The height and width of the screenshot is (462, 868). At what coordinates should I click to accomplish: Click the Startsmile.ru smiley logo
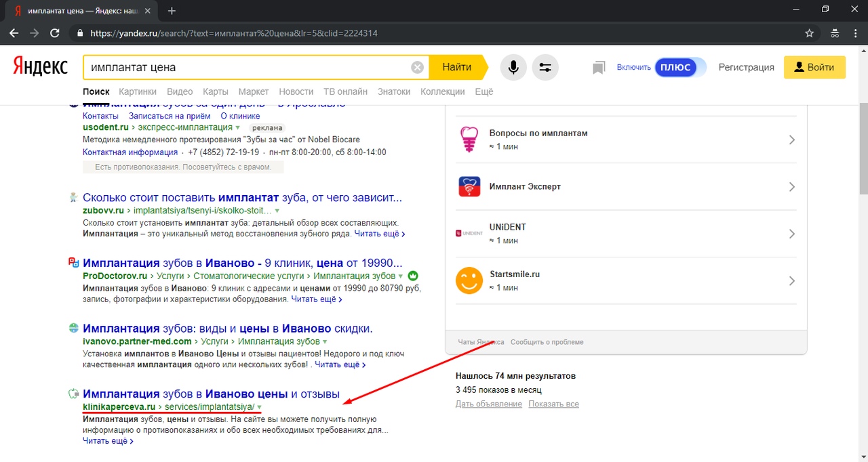(x=469, y=280)
